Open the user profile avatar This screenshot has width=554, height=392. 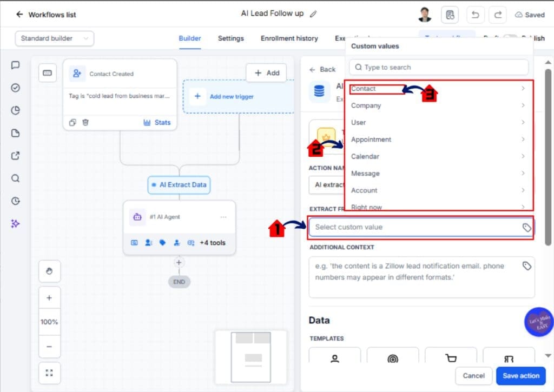point(424,15)
